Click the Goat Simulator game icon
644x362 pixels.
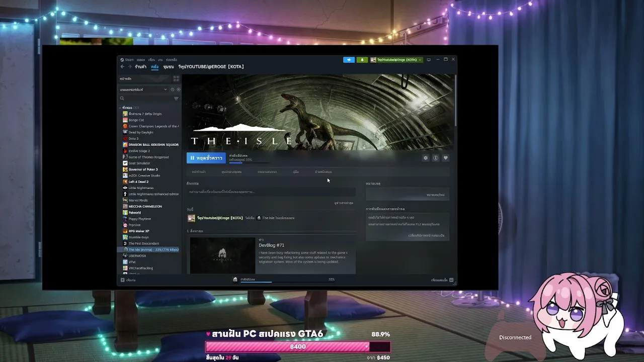coord(125,163)
